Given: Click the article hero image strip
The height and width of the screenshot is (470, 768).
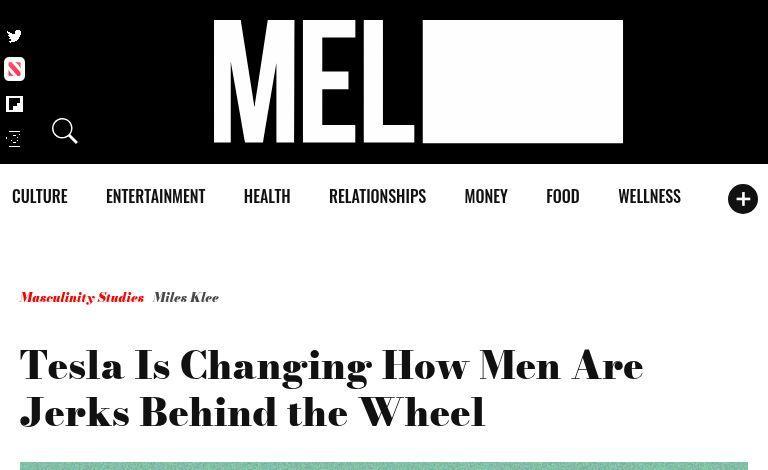Looking at the screenshot, I should (x=384, y=465).
